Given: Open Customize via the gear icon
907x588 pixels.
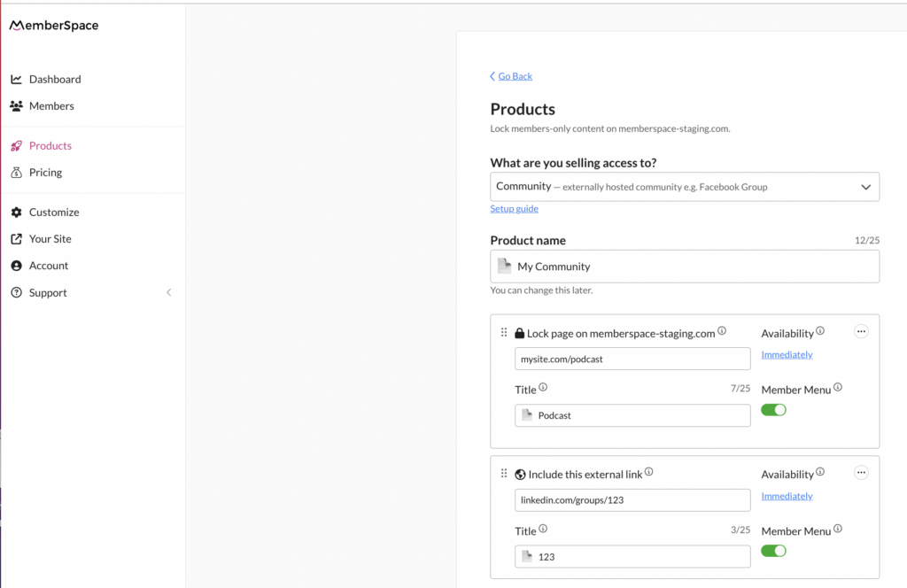Looking at the screenshot, I should point(17,212).
